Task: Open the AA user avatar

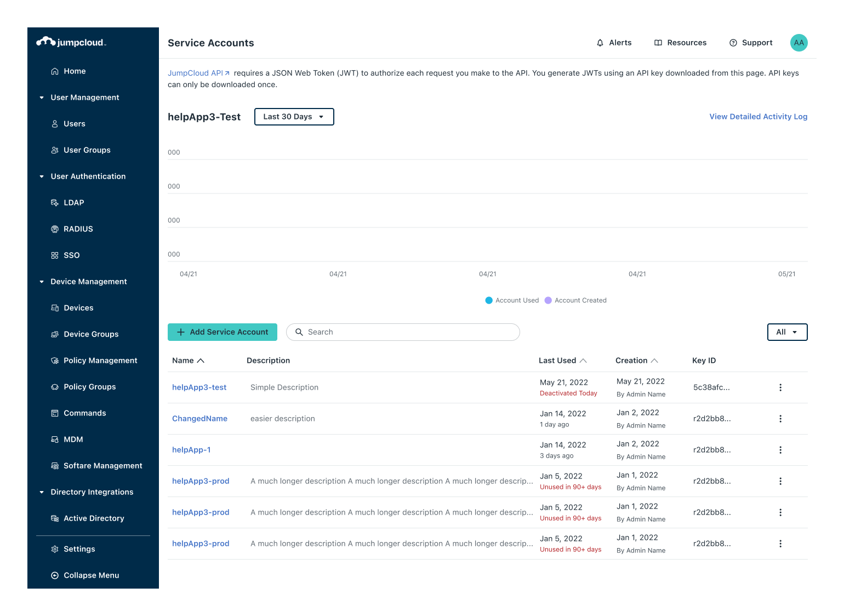Action: 799,43
